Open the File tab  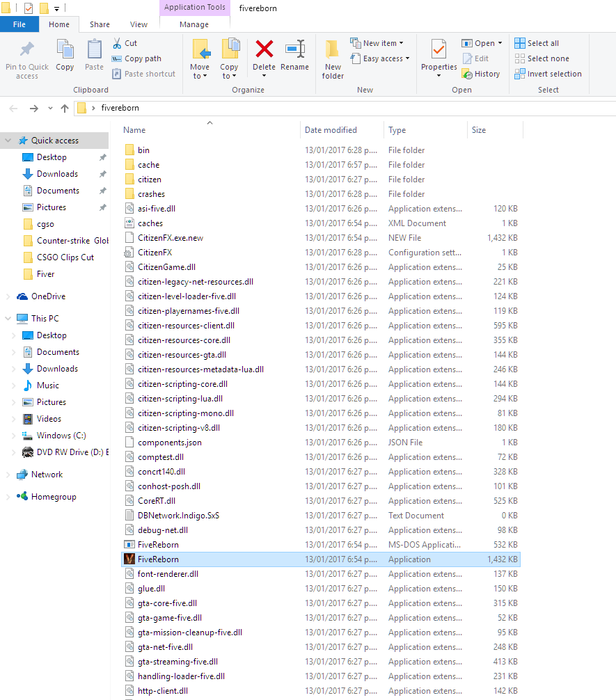coord(19,24)
